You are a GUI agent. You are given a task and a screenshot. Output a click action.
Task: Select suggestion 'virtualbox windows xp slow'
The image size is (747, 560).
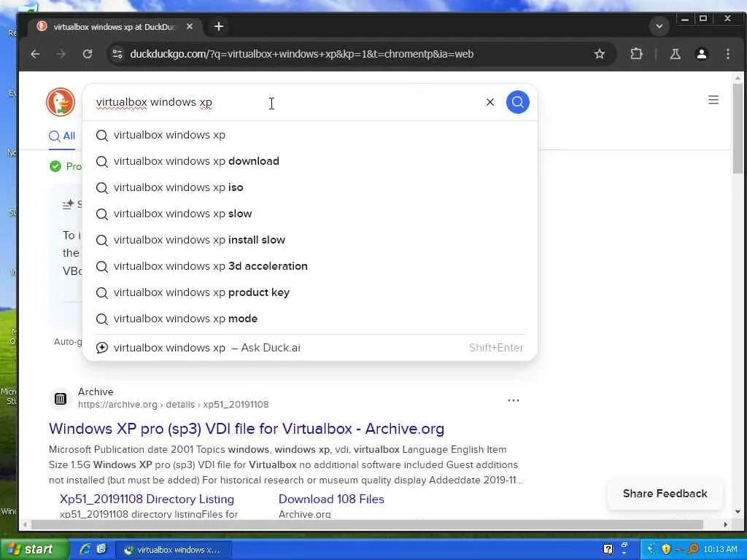tap(309, 214)
